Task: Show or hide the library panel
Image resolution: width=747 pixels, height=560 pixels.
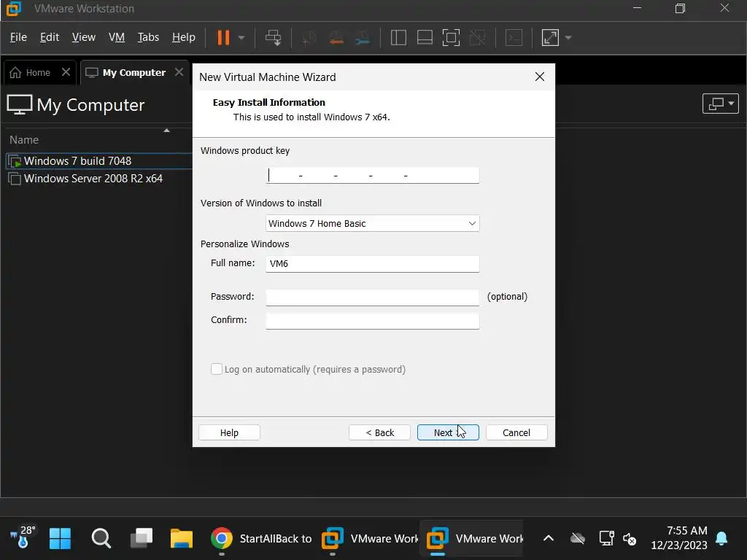Action: point(398,38)
